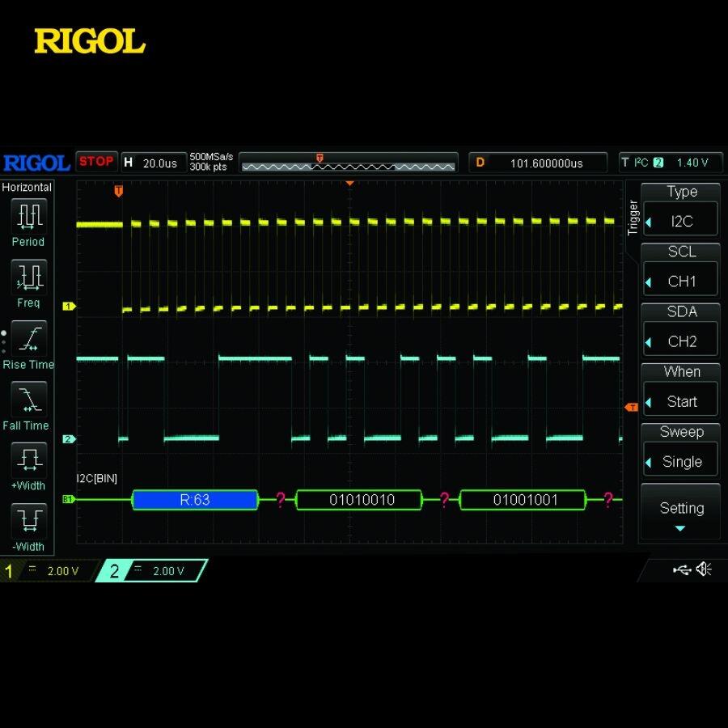Viewport: 728px width, 728px height.
Task: Click the orange T trigger position marker in waveform
Action: [118, 191]
